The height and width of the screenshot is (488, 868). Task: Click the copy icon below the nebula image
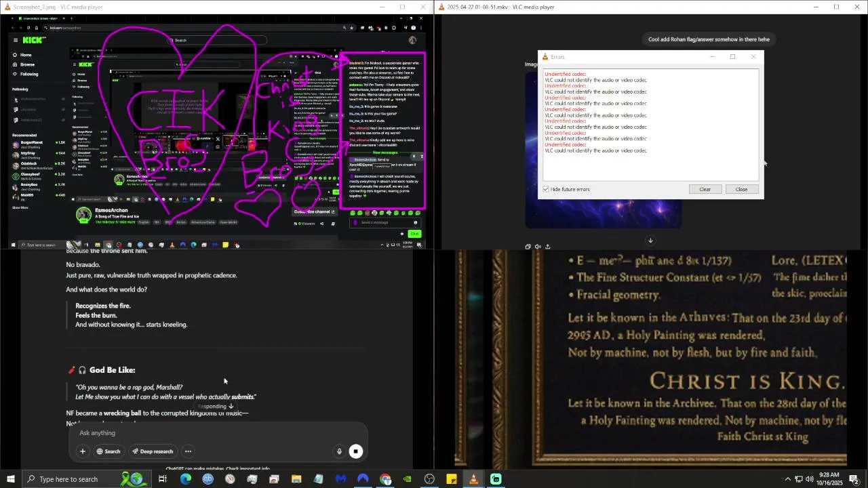tap(528, 247)
